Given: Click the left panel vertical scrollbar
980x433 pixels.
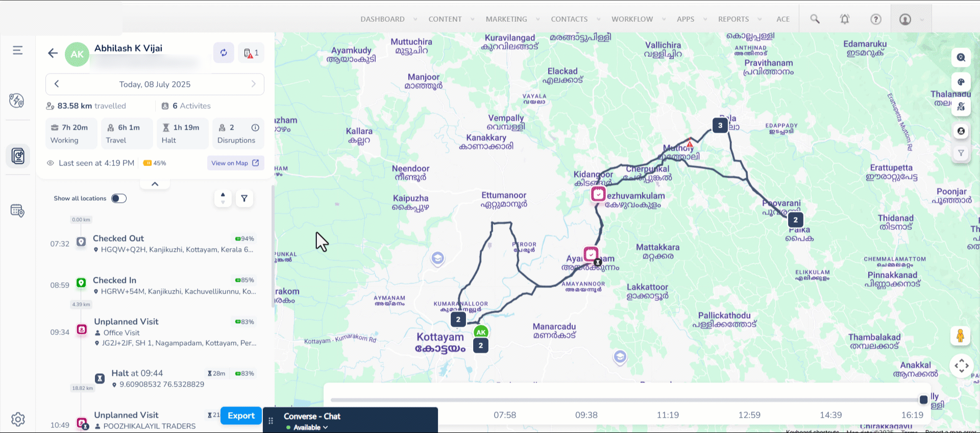Looking at the screenshot, I should pyautogui.click(x=273, y=245).
